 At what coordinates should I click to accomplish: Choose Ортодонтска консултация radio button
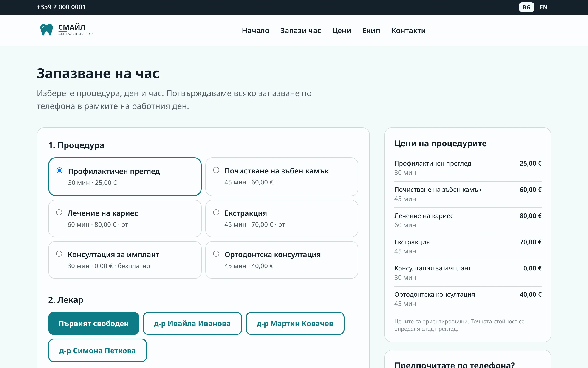pyautogui.click(x=216, y=254)
